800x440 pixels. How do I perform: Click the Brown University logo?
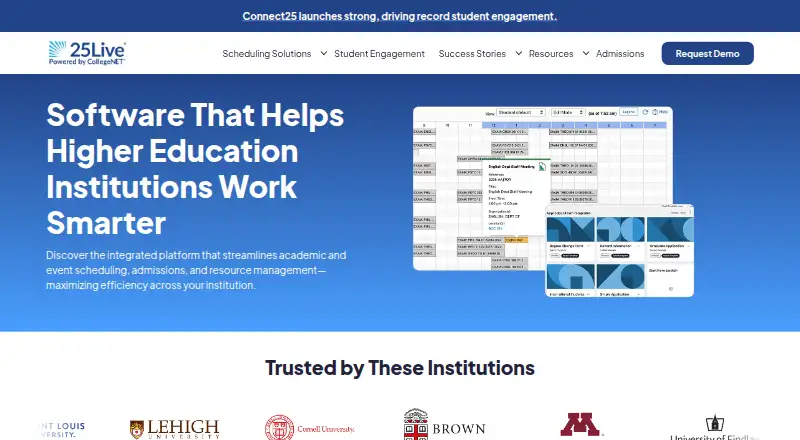click(444, 425)
